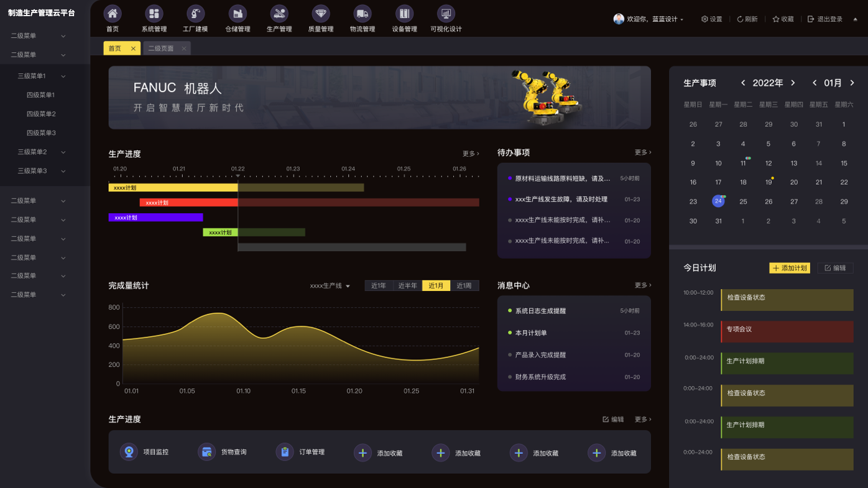Screen dimensions: 868x488
Task: Click the 添加计划 button
Action: [789, 268]
